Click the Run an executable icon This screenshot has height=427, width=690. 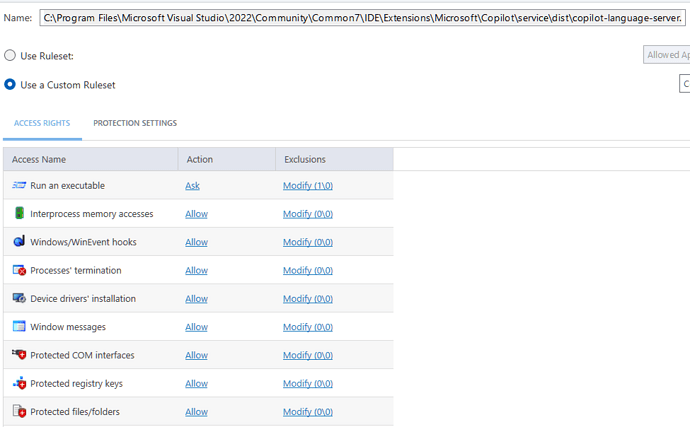coord(19,185)
